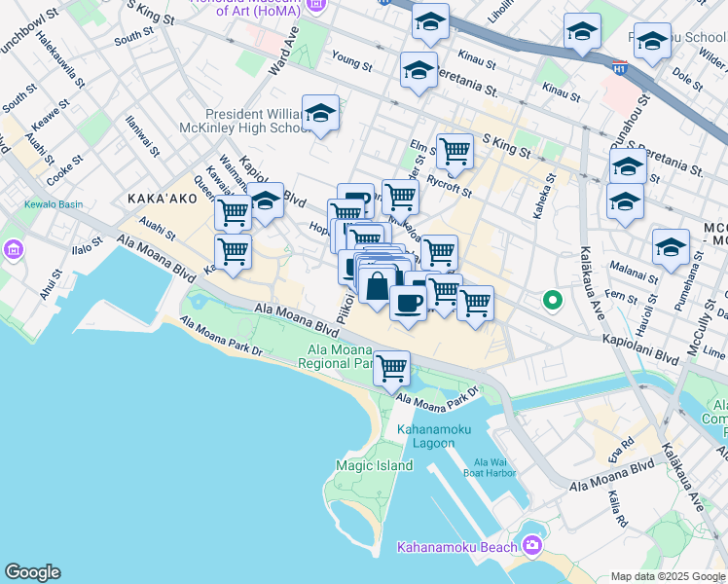Select the school marker on Punahou School
The height and width of the screenshot is (584, 728).
point(652,42)
